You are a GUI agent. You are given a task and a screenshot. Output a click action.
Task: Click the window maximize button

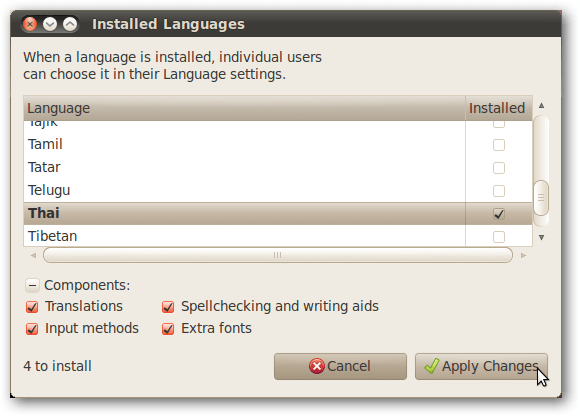[x=70, y=24]
